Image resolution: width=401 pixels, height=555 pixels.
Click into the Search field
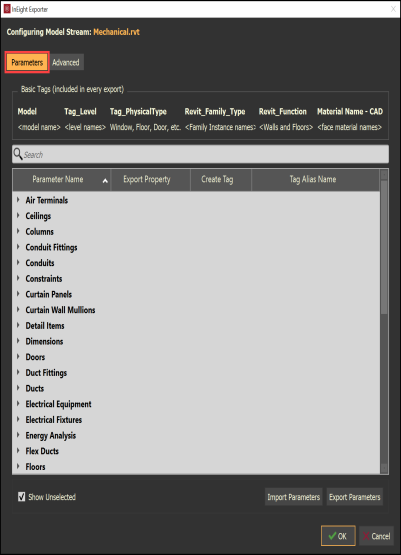click(200, 154)
